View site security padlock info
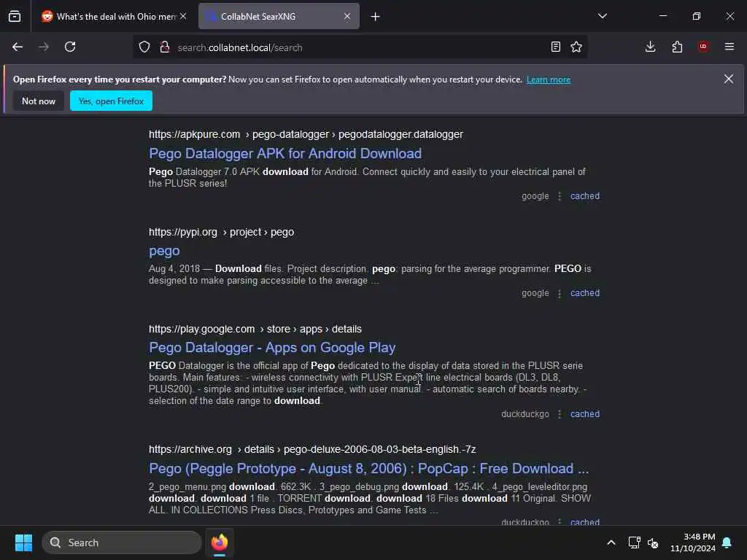 point(165,47)
